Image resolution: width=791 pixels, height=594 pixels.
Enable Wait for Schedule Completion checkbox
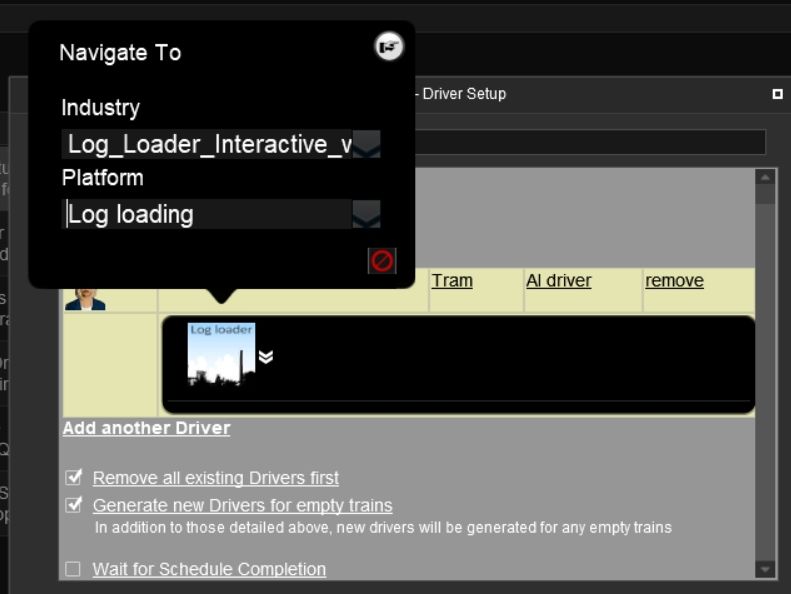[x=73, y=569]
